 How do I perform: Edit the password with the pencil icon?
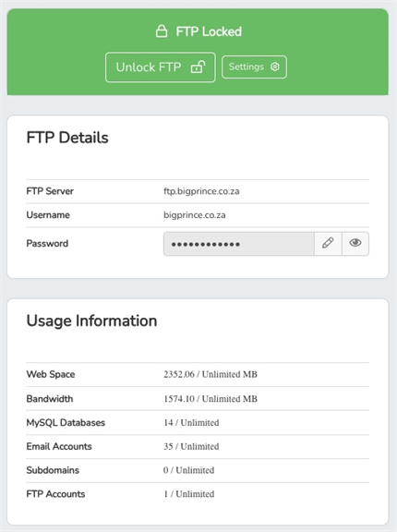(x=328, y=243)
